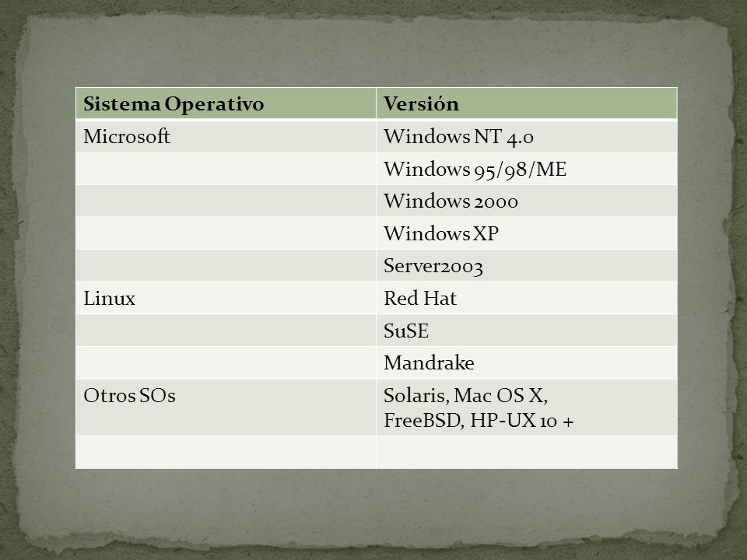747x560 pixels.
Task: Select the Otros SOs cell
Action: 226,408
